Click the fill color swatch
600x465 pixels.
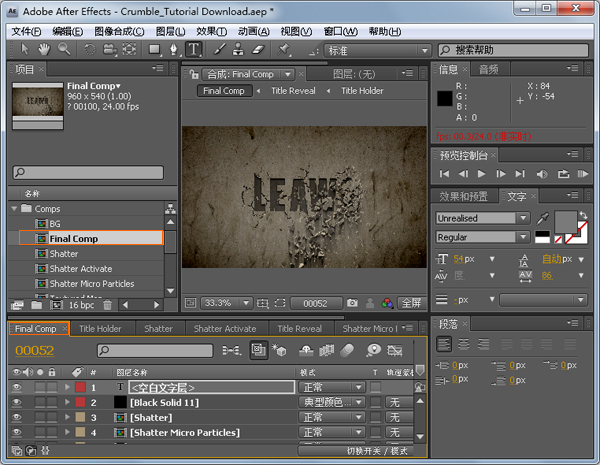click(566, 221)
